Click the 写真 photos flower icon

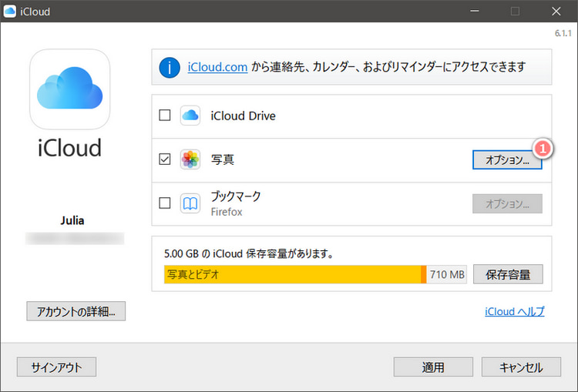click(x=190, y=159)
